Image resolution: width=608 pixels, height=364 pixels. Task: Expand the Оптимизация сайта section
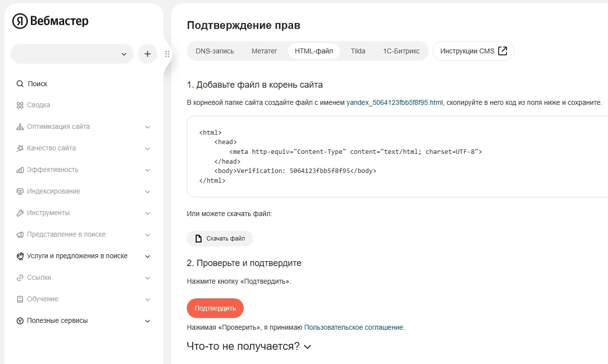tap(148, 127)
